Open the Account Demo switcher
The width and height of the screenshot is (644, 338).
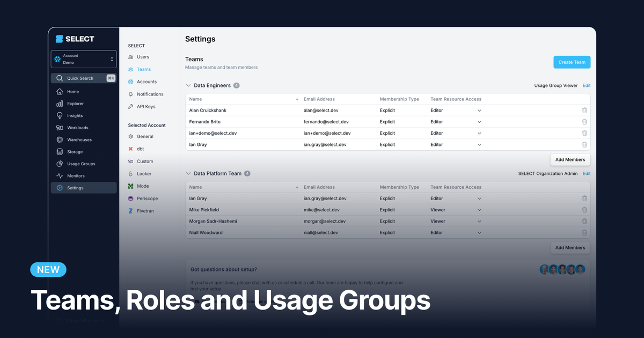pyautogui.click(x=83, y=59)
